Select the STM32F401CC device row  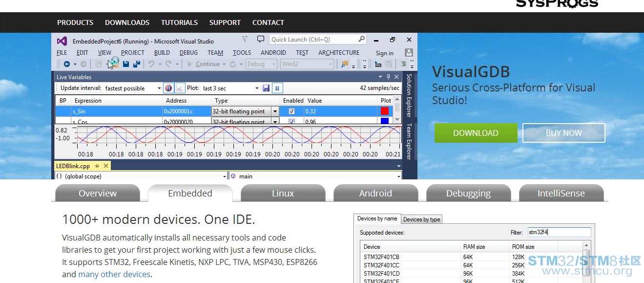tap(471, 265)
